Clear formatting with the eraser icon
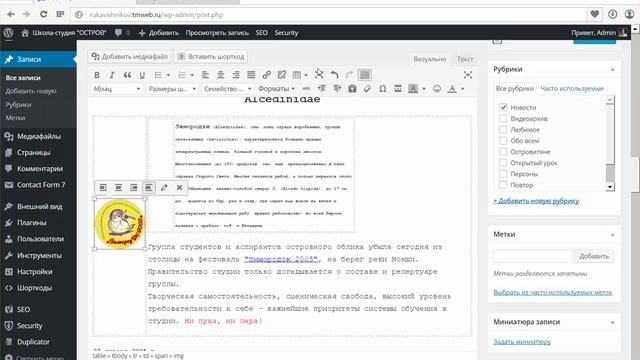 point(367,89)
